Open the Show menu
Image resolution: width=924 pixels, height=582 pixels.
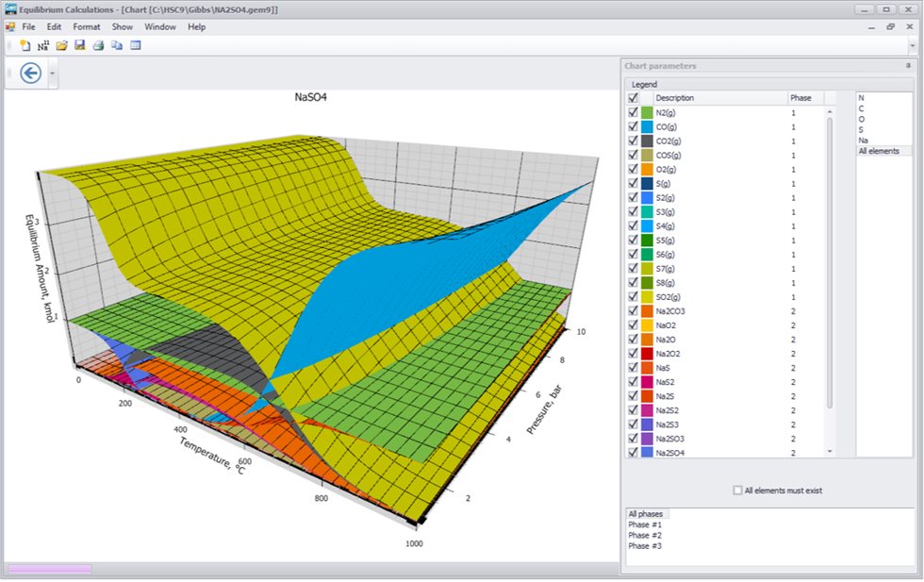[x=123, y=27]
